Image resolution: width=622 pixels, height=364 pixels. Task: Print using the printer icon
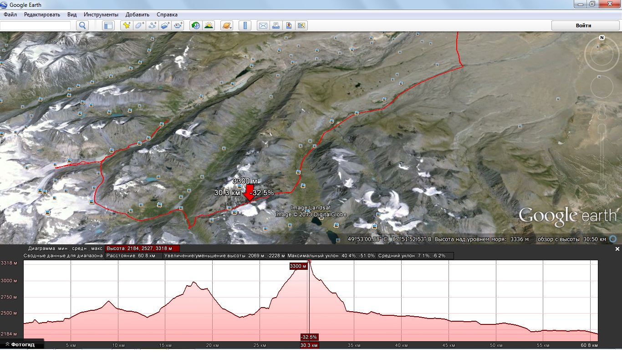pyautogui.click(x=275, y=25)
